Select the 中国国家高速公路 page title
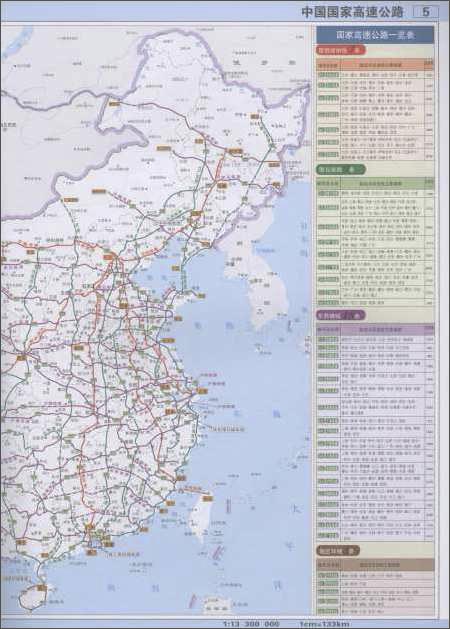The image size is (450, 629). [353, 12]
